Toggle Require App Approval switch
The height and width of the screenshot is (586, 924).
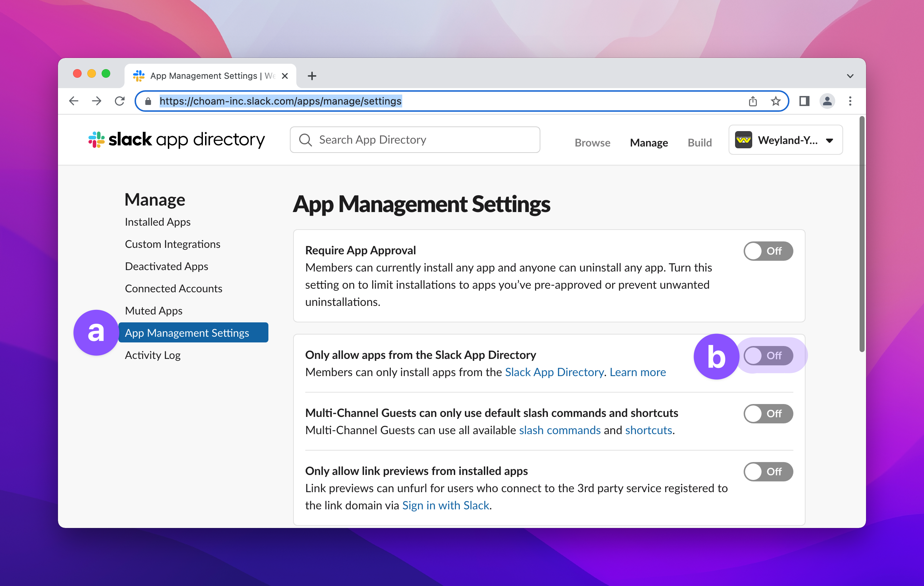coord(768,251)
